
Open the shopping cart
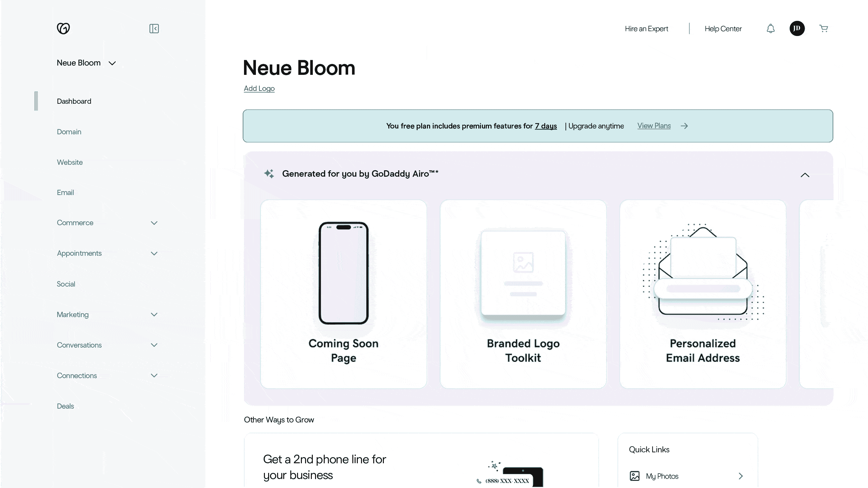pyautogui.click(x=824, y=29)
